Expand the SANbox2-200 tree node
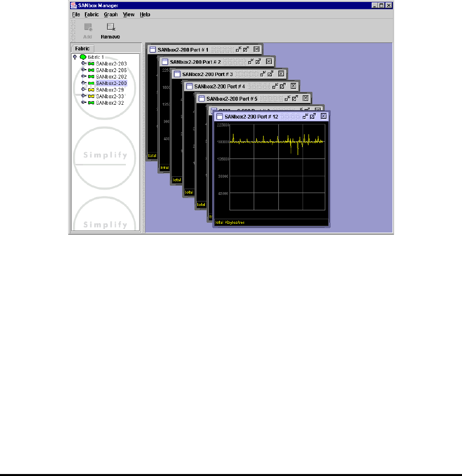 point(83,83)
